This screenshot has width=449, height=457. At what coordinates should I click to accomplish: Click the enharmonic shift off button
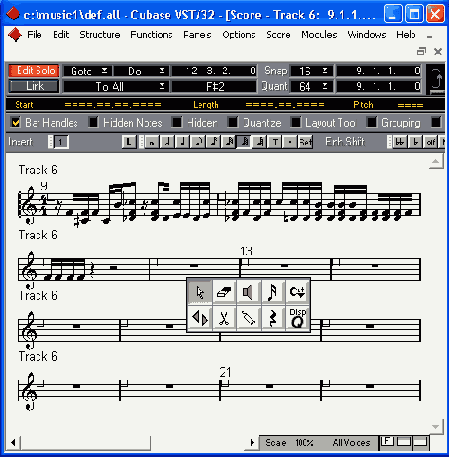click(431, 142)
